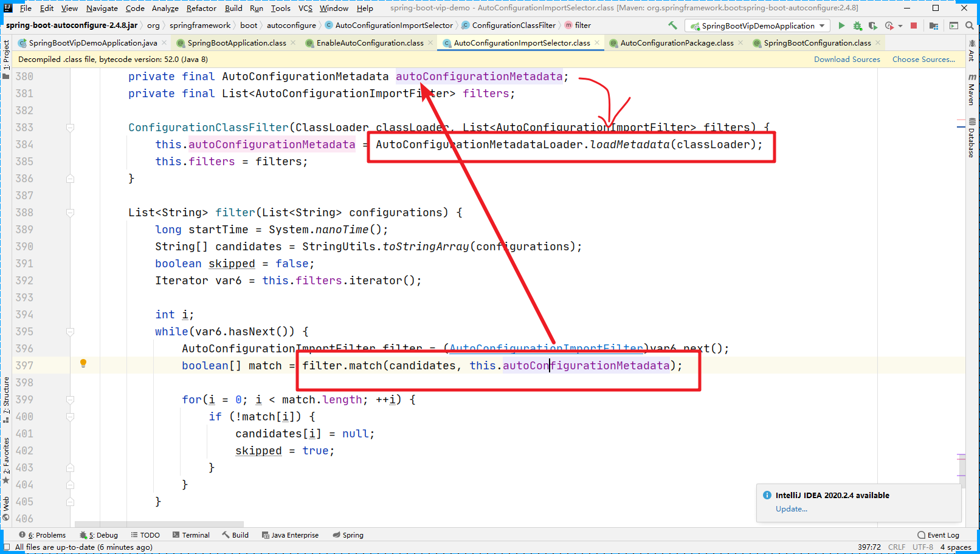The width and height of the screenshot is (980, 554).
Task: Click the UTF-8 encoding status
Action: pyautogui.click(x=922, y=547)
